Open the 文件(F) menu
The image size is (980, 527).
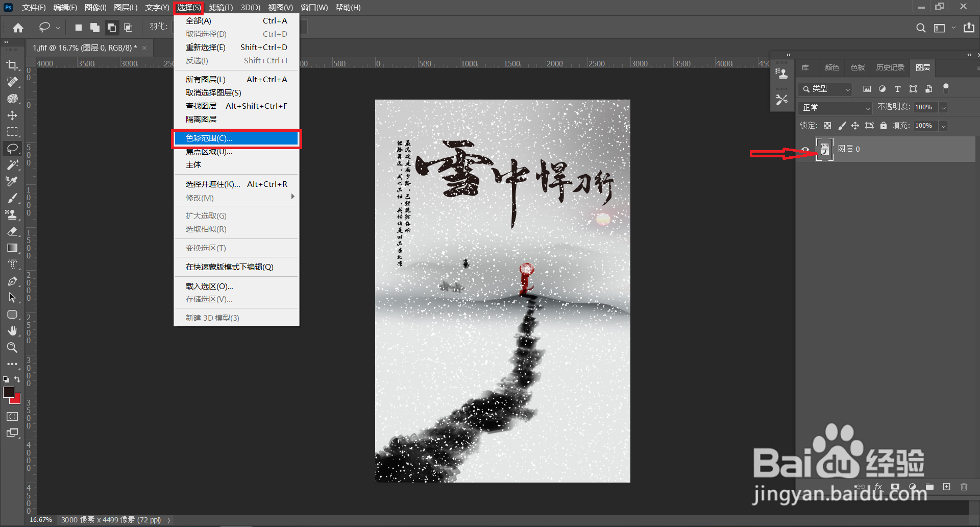pos(34,8)
